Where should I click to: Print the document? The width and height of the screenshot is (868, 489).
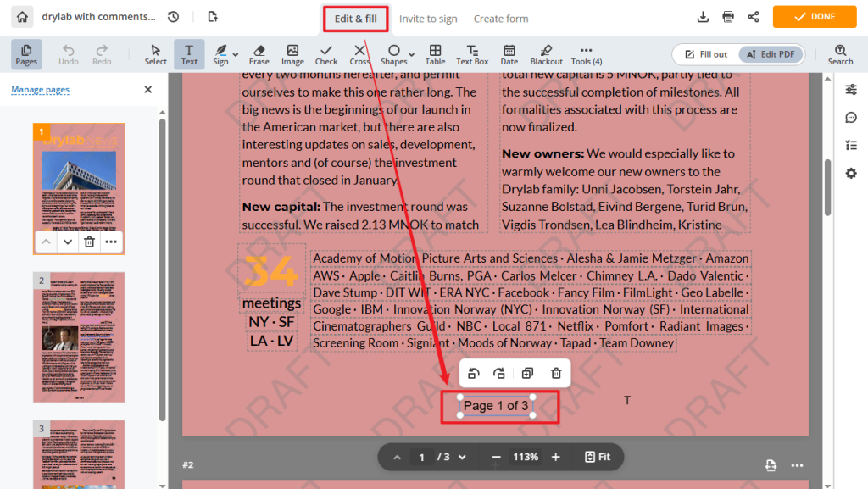[x=728, y=17]
